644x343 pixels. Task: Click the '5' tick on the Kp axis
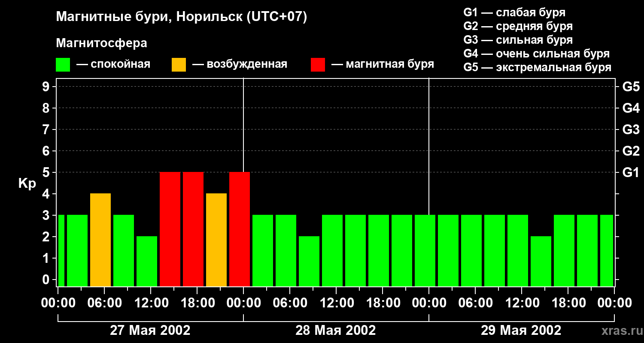tap(47, 172)
